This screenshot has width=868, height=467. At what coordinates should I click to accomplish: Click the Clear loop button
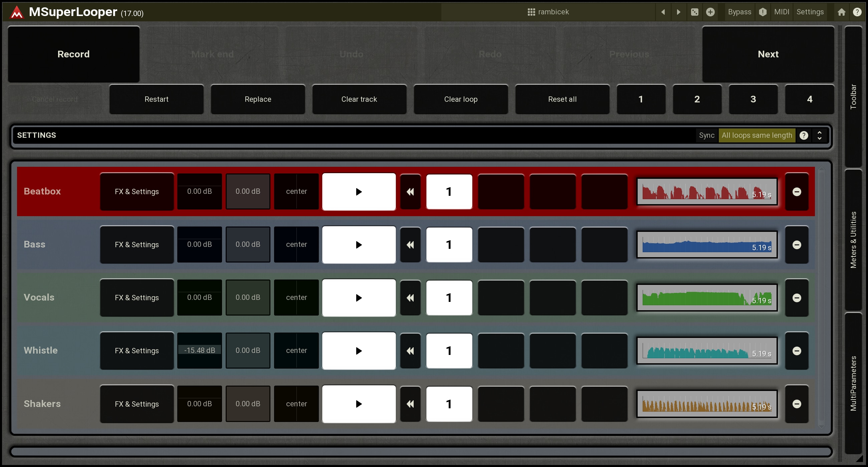click(460, 99)
